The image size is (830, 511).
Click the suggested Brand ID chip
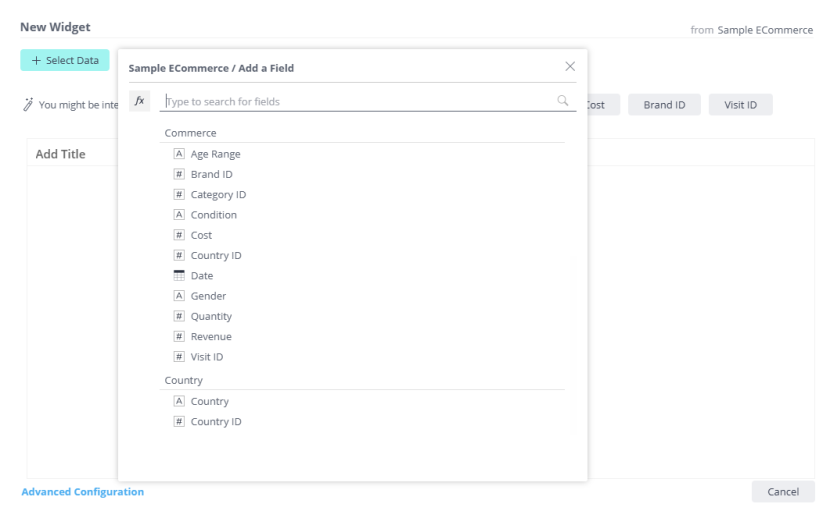pos(664,105)
